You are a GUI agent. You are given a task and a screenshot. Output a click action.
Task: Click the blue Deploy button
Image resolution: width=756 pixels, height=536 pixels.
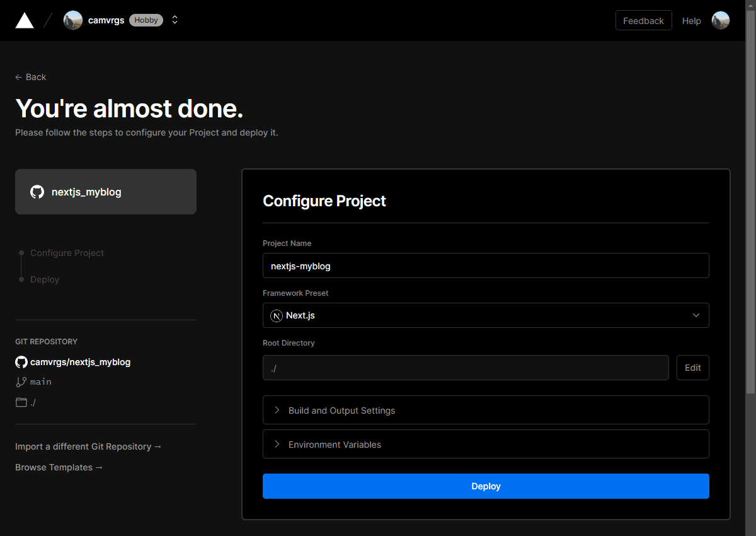(x=486, y=486)
